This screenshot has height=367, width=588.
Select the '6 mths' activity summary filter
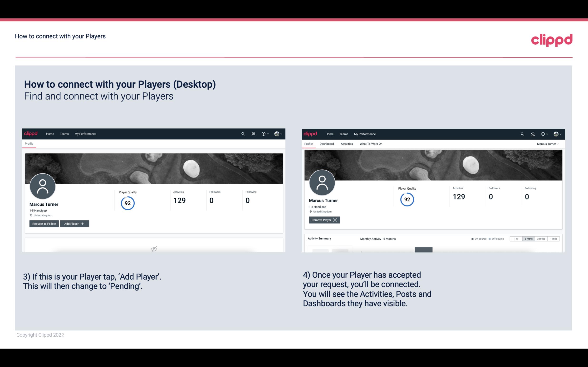(x=528, y=238)
